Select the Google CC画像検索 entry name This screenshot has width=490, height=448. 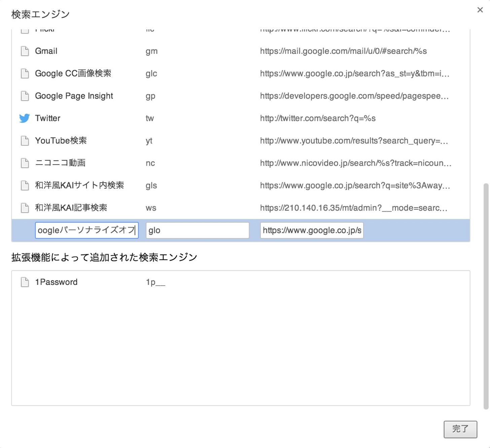click(73, 73)
